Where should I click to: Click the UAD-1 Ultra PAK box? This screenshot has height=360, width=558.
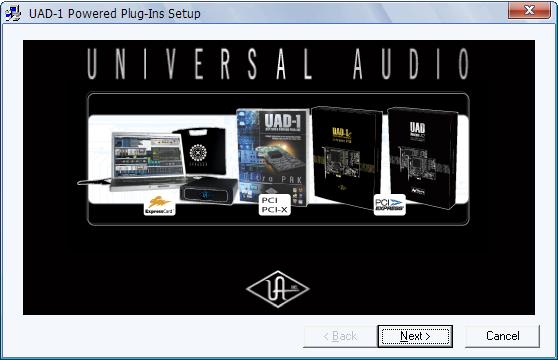(x=273, y=157)
